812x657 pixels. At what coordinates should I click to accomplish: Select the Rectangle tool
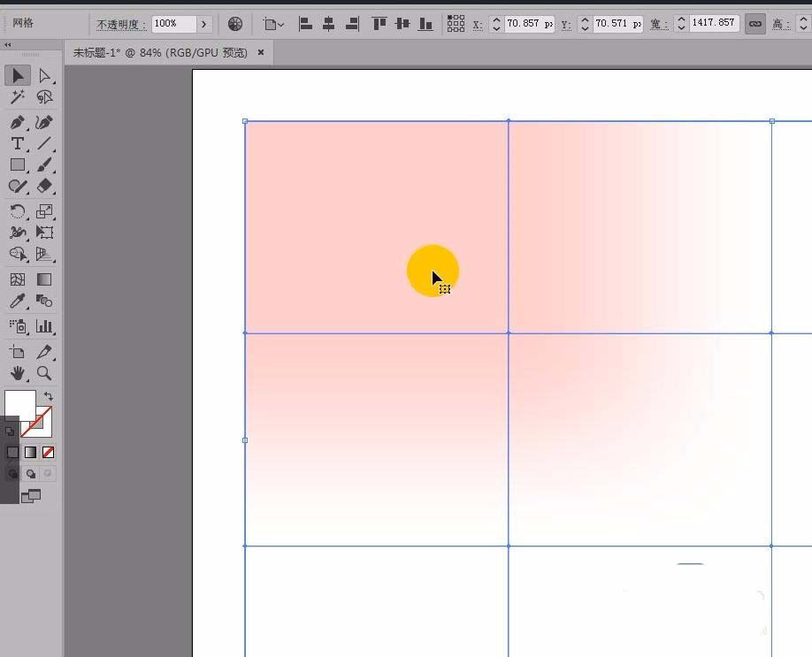click(18, 164)
